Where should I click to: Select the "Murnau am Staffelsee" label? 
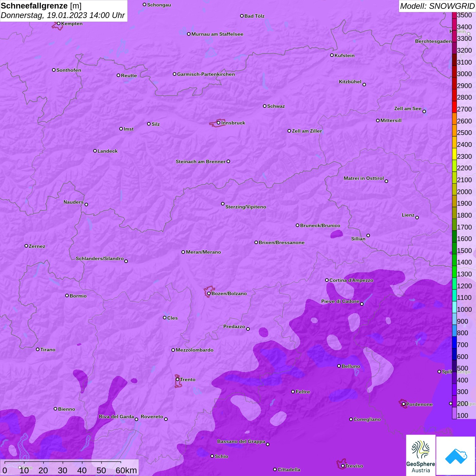(x=217, y=34)
